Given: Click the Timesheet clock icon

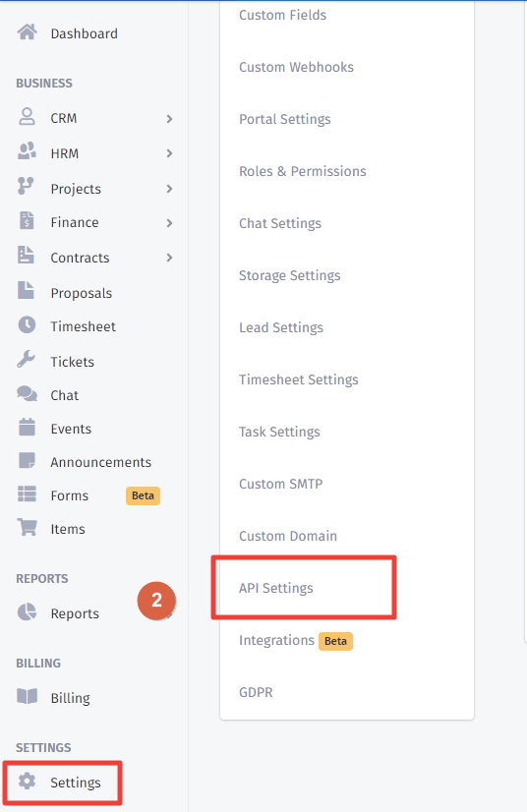Looking at the screenshot, I should [27, 325].
